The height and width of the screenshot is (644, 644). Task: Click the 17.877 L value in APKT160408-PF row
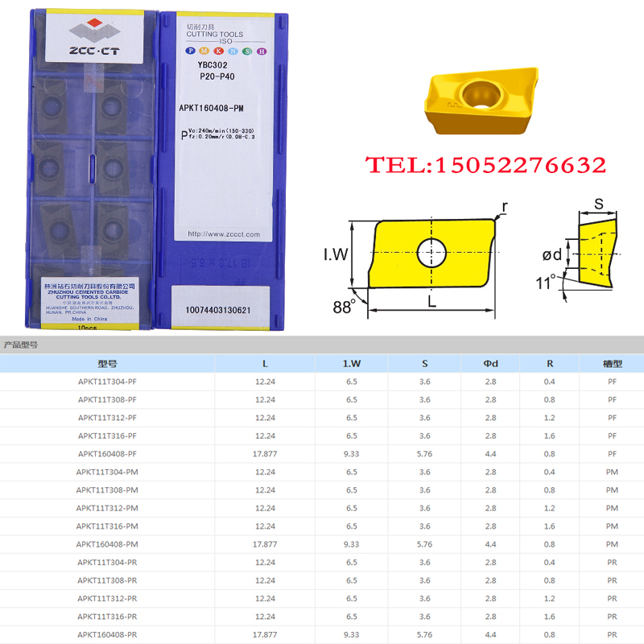pyautogui.click(x=265, y=454)
